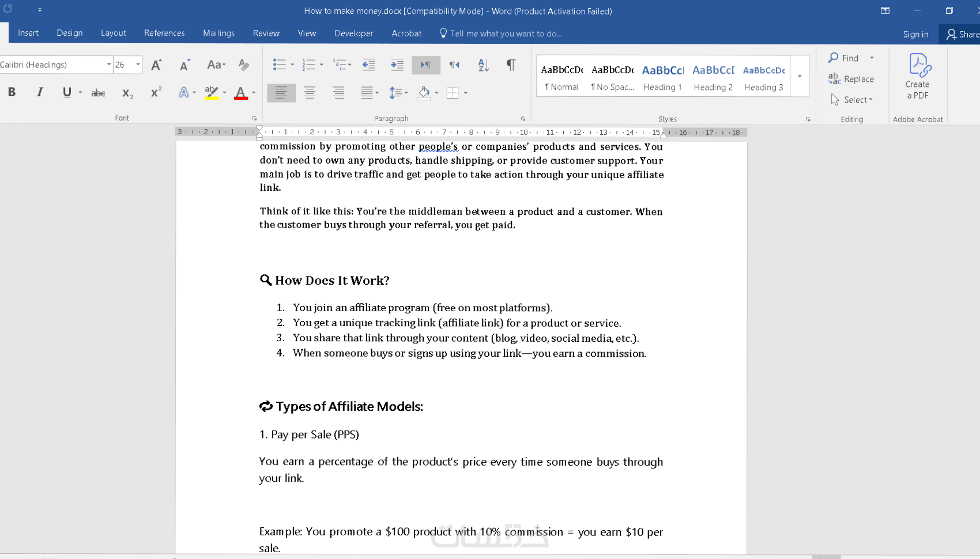Click the Replace icon in Editing
Screen dimensions: 980x559
tap(834, 78)
